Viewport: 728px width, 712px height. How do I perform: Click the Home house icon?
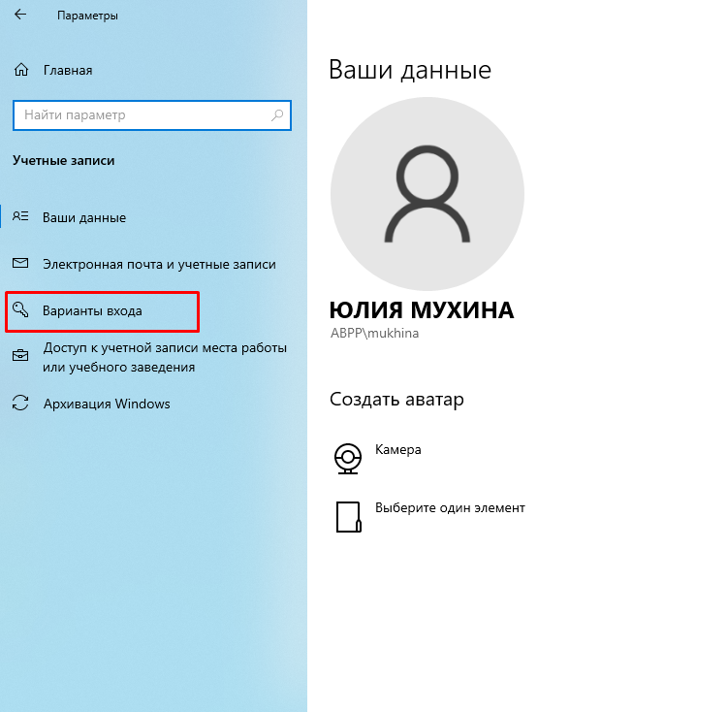pos(21,71)
